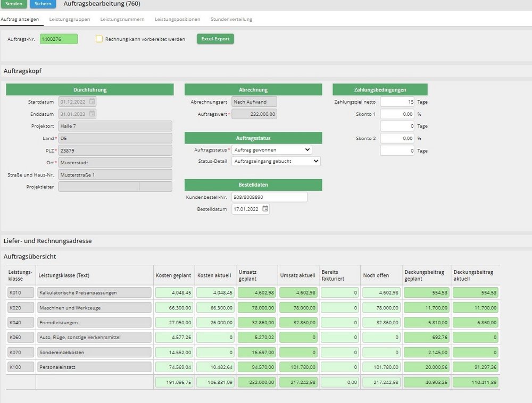Click 'Bereits fakturiert' column header
Viewport: 532px width, 403px height.
tap(333, 275)
